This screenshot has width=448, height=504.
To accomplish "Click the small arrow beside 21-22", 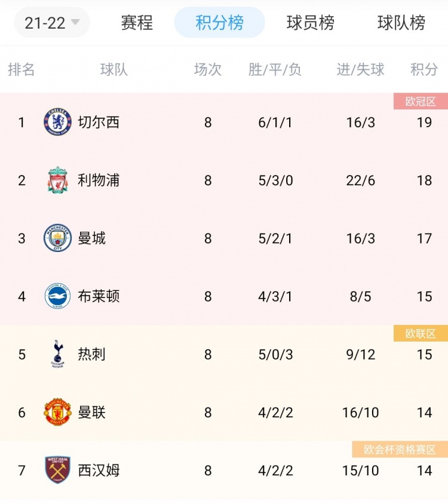I will [75, 22].
